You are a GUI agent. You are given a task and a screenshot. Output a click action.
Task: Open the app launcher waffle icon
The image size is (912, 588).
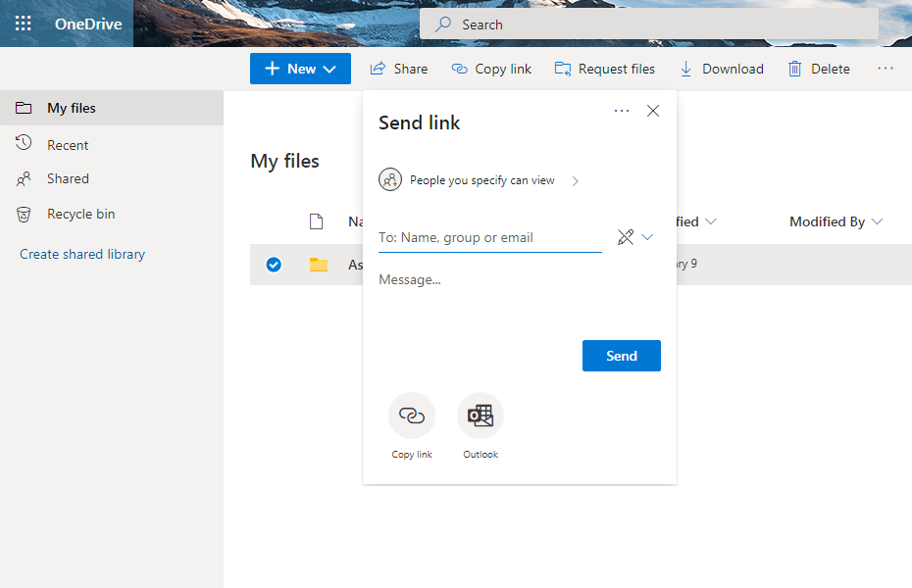tap(23, 24)
